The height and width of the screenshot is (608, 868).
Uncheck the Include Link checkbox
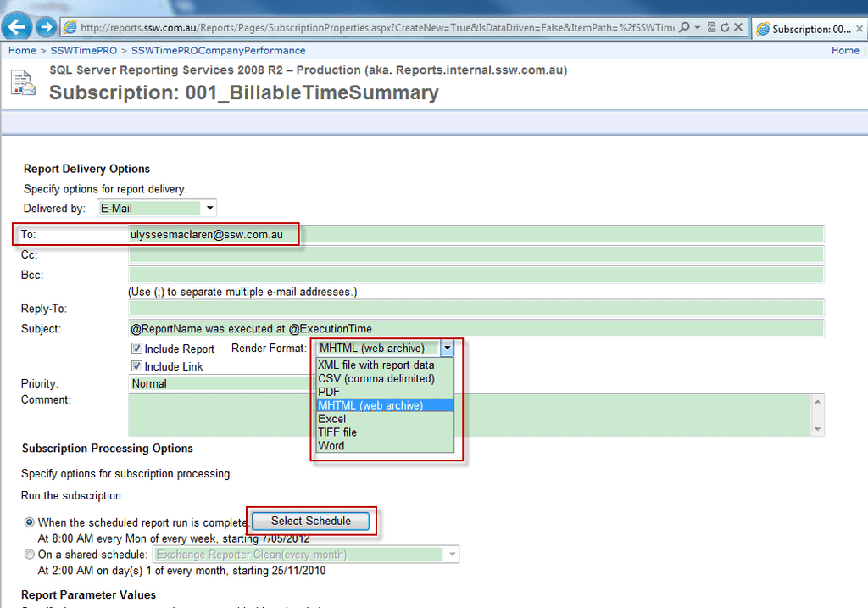coord(136,366)
